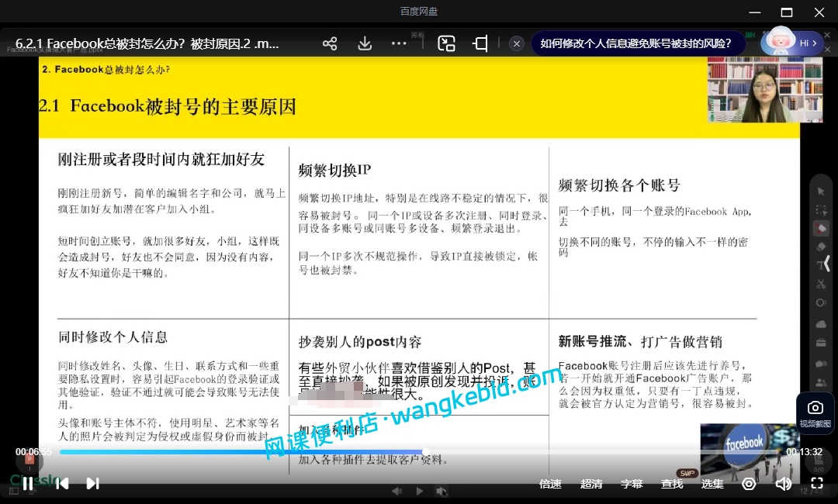838x504 pixels.
Task: Click slide heading 刚注册或者段时间内就狂加好友
Action: (x=161, y=159)
